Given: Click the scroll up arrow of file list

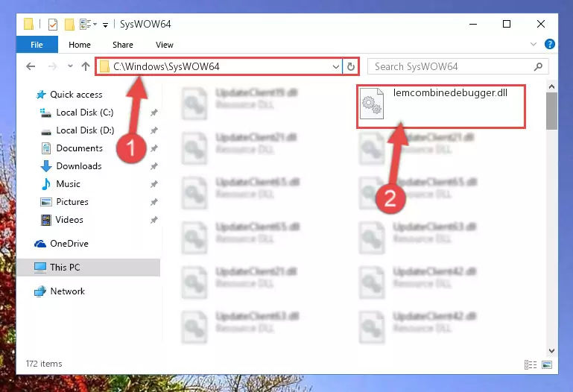Looking at the screenshot, I should click(x=552, y=87).
